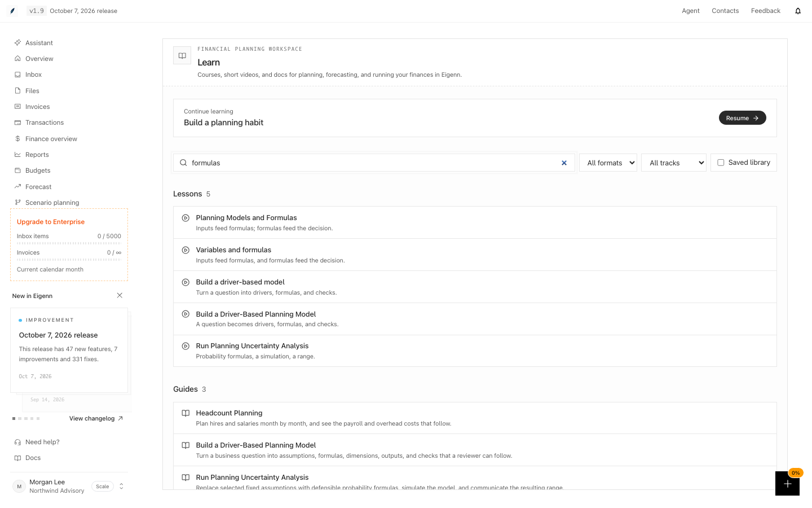Open lesson Run Planning Uncertainty Analysis
This screenshot has height=508, width=812.
coord(475,351)
